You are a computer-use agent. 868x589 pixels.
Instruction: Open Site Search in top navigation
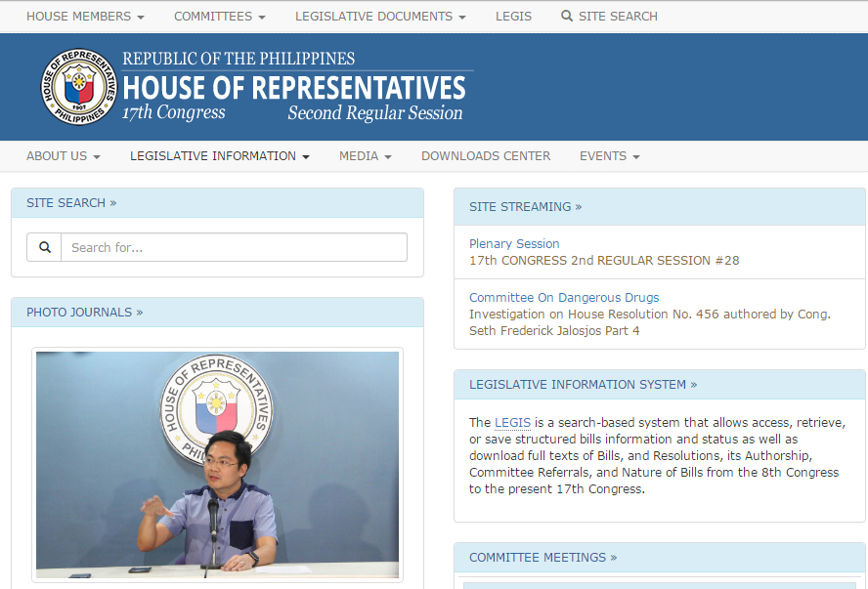(x=609, y=17)
